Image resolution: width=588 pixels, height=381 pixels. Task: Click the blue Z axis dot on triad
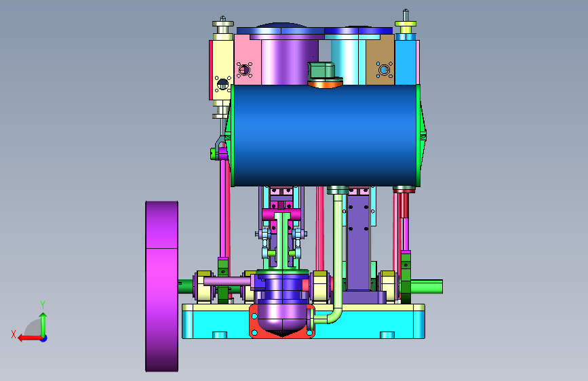(x=44, y=338)
